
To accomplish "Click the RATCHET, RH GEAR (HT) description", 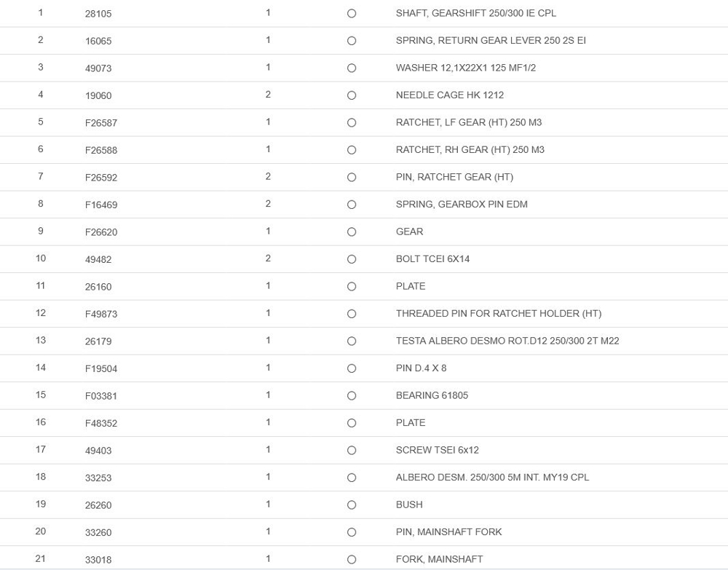I will [x=470, y=150].
